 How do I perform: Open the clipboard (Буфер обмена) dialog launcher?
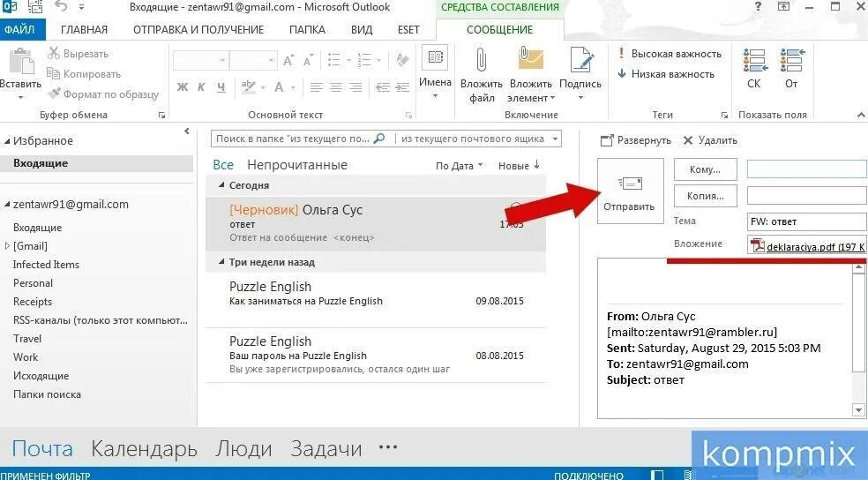[x=161, y=116]
